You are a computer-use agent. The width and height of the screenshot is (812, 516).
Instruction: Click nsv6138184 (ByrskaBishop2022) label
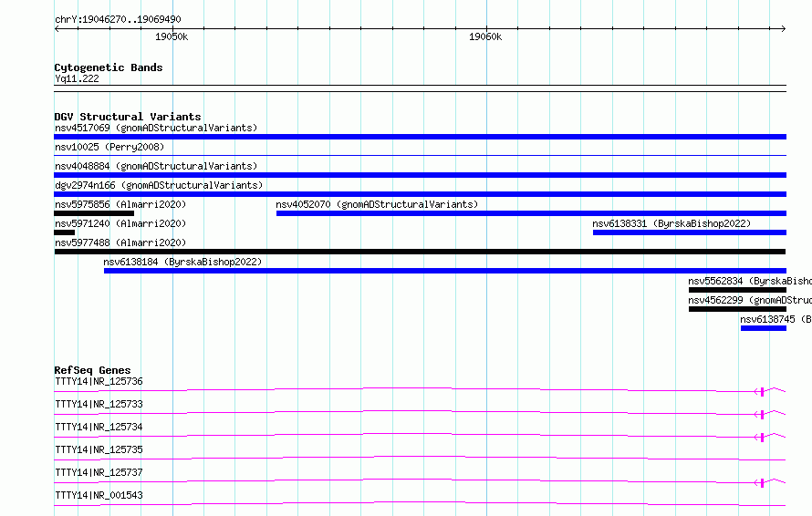[x=182, y=262]
